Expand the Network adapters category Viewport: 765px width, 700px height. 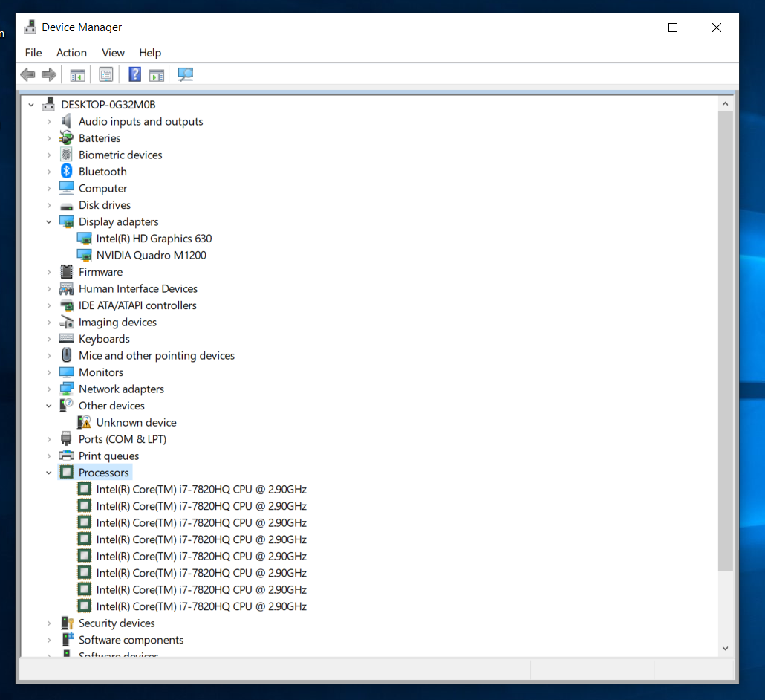(x=49, y=389)
